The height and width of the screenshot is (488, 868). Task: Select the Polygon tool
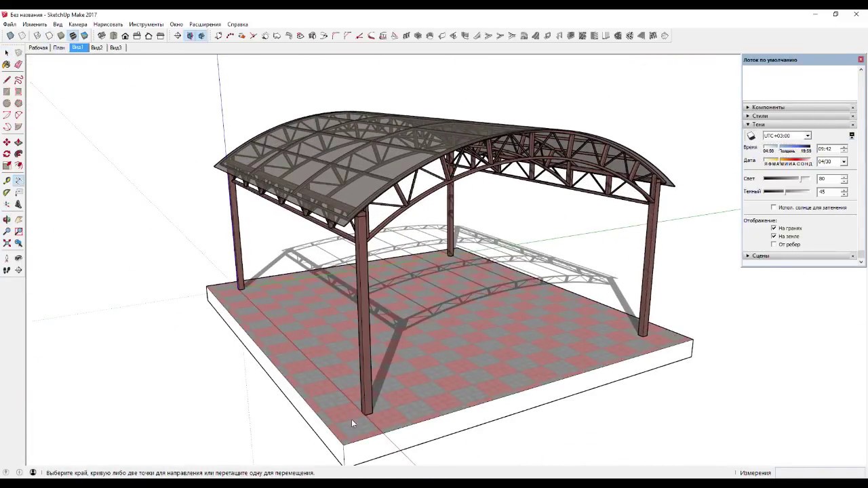[18, 103]
